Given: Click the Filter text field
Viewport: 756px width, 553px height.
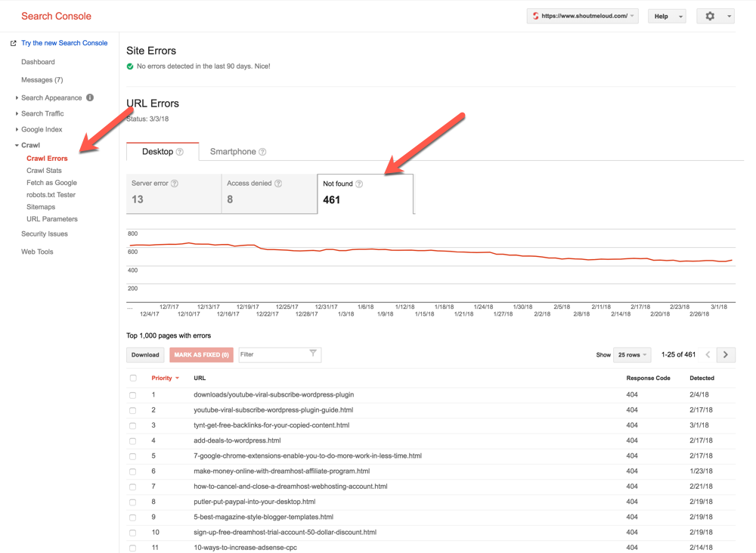Looking at the screenshot, I should point(272,354).
